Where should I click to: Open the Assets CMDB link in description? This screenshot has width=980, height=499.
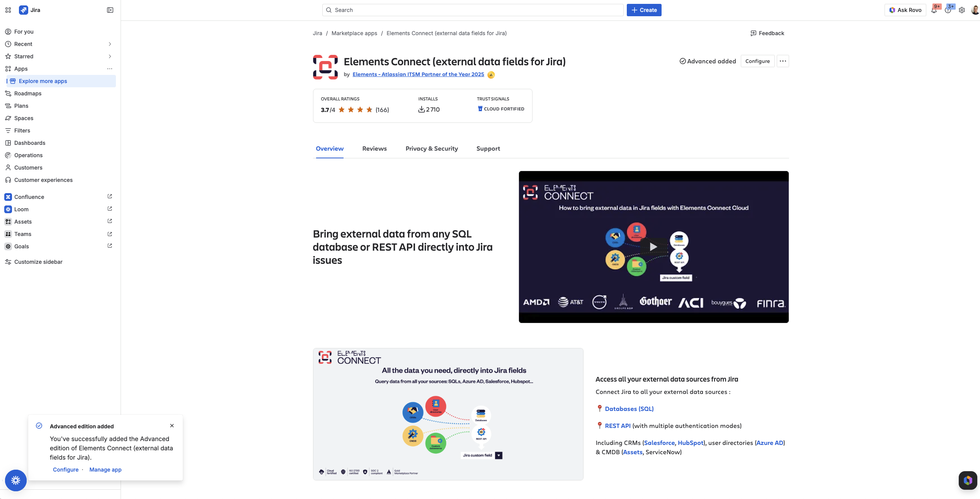tap(633, 452)
